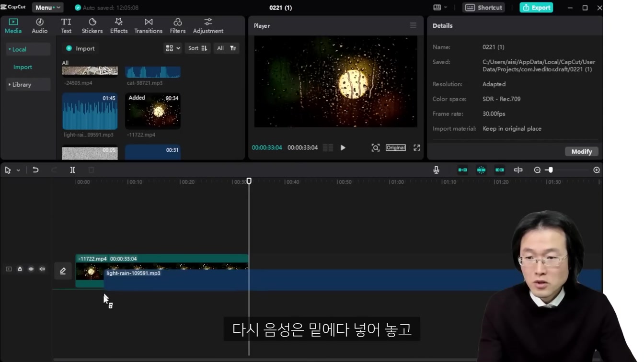Click the current timecode 00:00:33:04

[267, 147]
